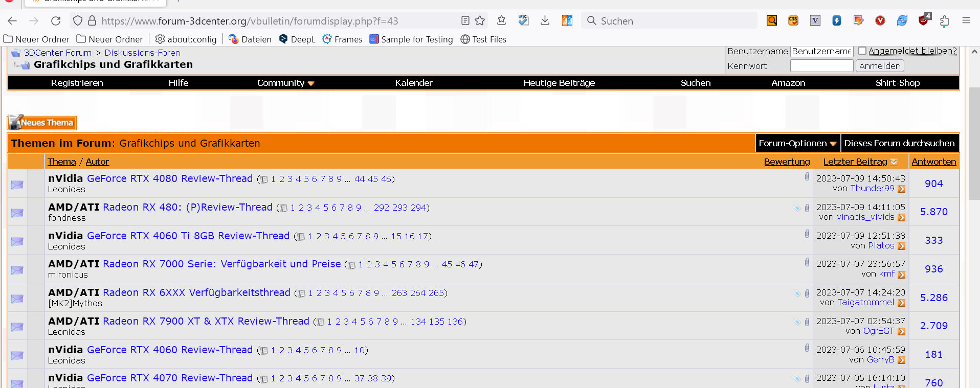Open Hilfe in the navigation bar
This screenshot has width=980, height=388.
pos(179,83)
